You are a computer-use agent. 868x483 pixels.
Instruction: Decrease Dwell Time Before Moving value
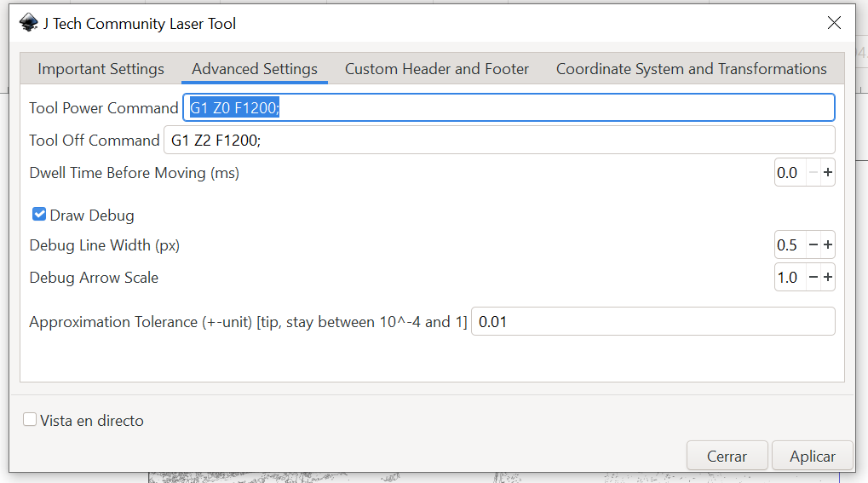coord(813,173)
